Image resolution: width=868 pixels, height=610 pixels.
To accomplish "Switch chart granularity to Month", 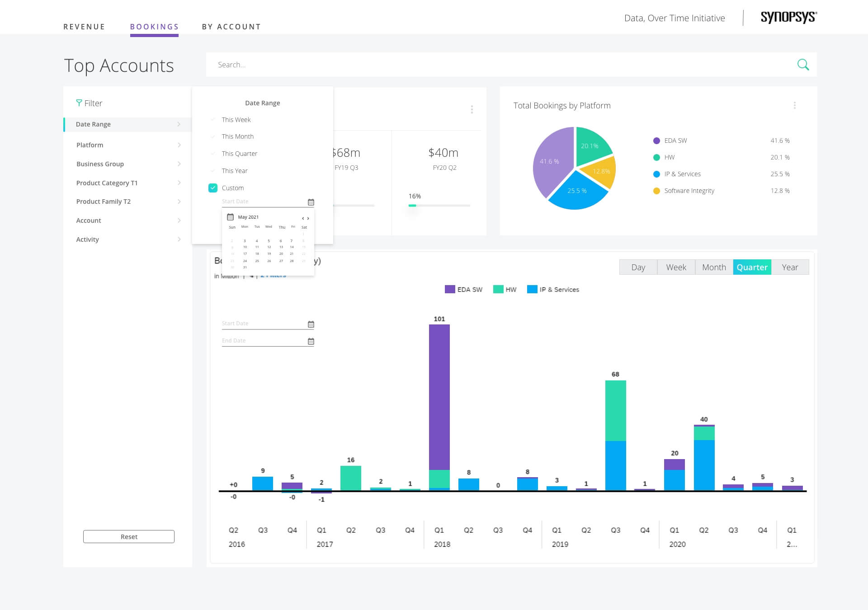I will coord(714,267).
